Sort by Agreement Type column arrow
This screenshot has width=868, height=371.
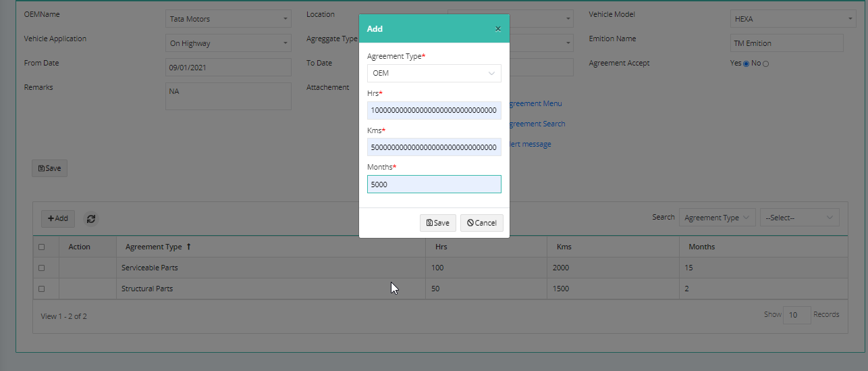[188, 247]
